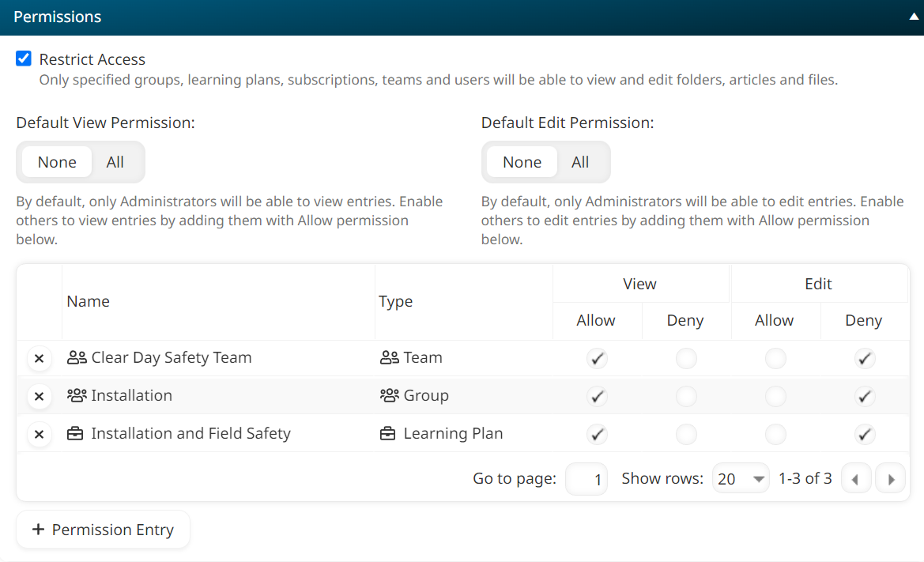The width and height of the screenshot is (924, 562).
Task: Click the team icon beside Clear Day Safety Team
Action: tap(76, 357)
